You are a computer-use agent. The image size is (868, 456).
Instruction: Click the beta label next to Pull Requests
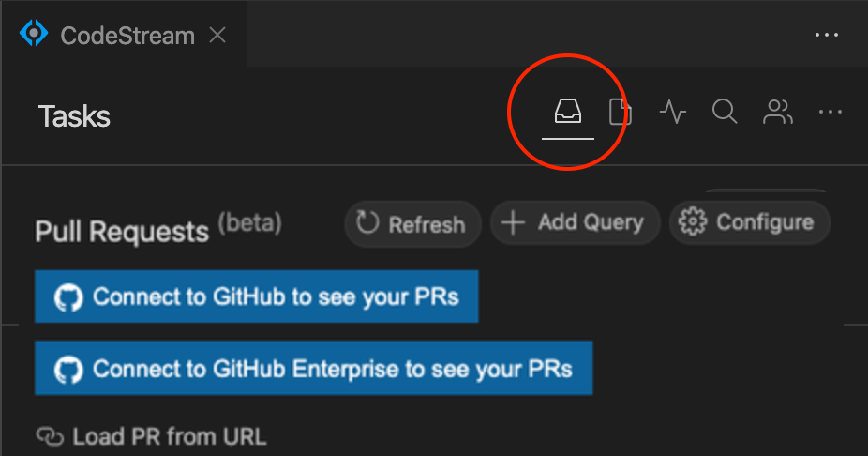pos(249,224)
